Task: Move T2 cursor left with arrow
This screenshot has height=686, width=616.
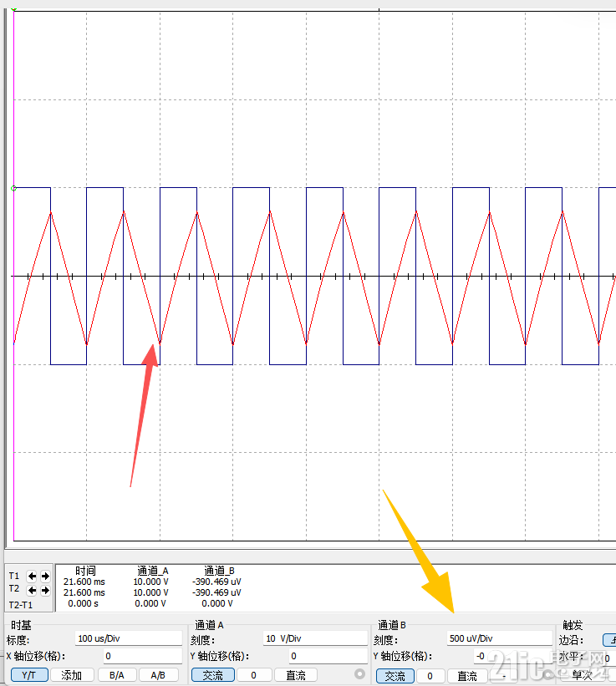Action: click(x=32, y=590)
